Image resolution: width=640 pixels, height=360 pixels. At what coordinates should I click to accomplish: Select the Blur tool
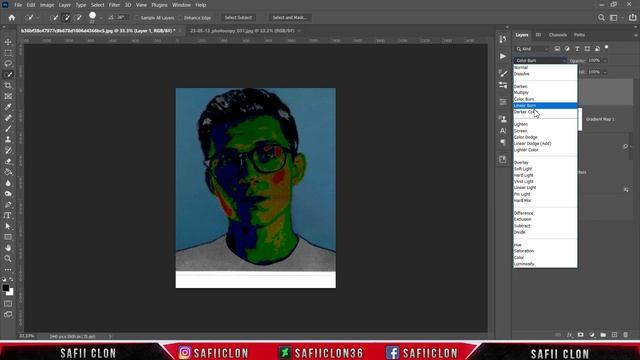coord(8,183)
